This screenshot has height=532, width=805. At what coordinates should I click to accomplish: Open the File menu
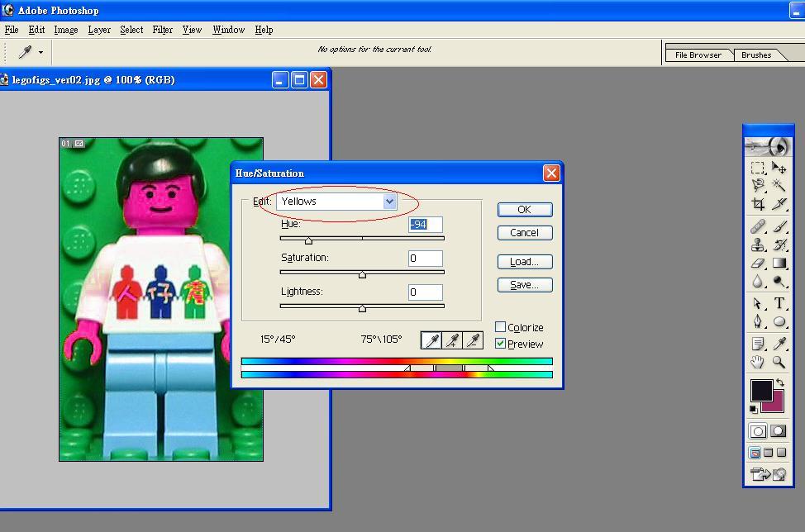[x=12, y=30]
